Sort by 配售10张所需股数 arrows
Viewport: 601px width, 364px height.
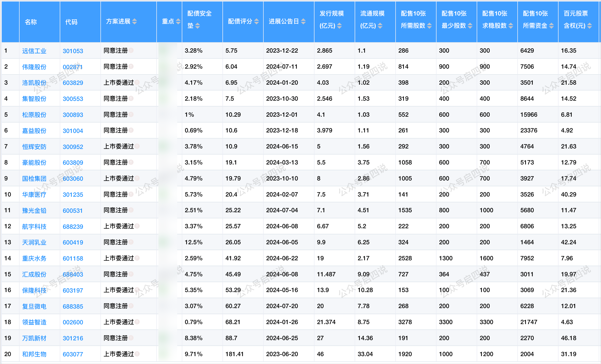(429, 26)
